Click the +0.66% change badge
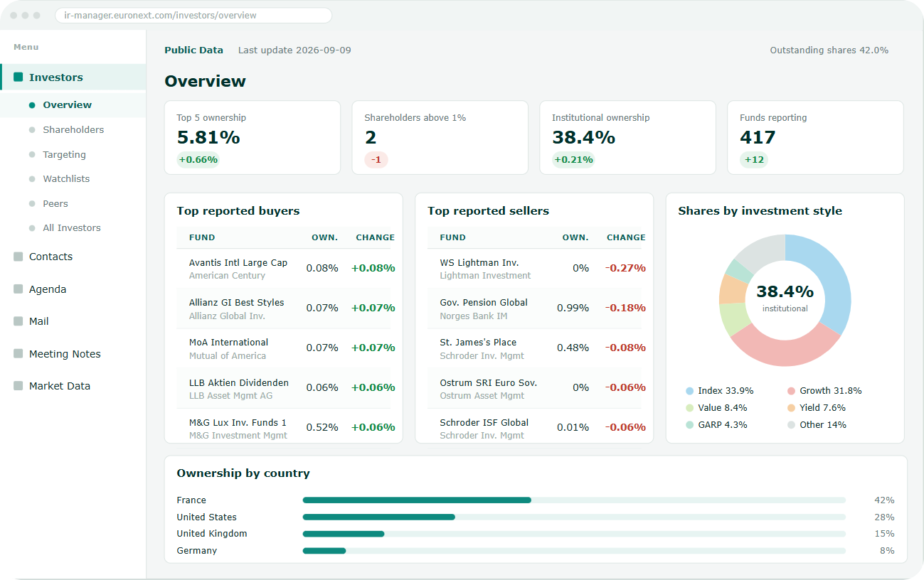The image size is (924, 580). 198,159
